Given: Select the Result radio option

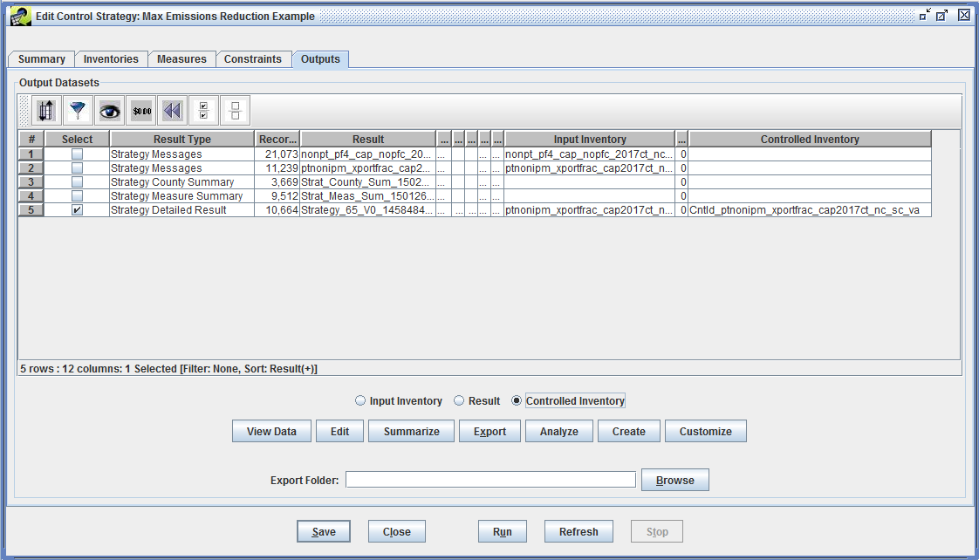Looking at the screenshot, I should click(458, 400).
